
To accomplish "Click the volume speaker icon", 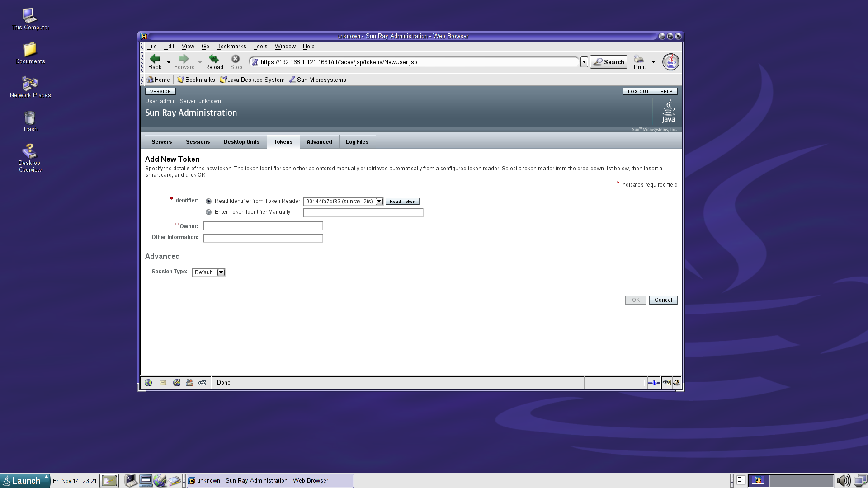I will tap(843, 480).
